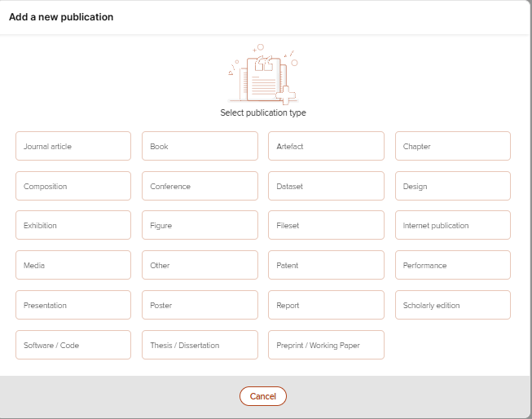The height and width of the screenshot is (419, 532).
Task: Select Thesis / Dissertation option
Action: pyautogui.click(x=200, y=345)
